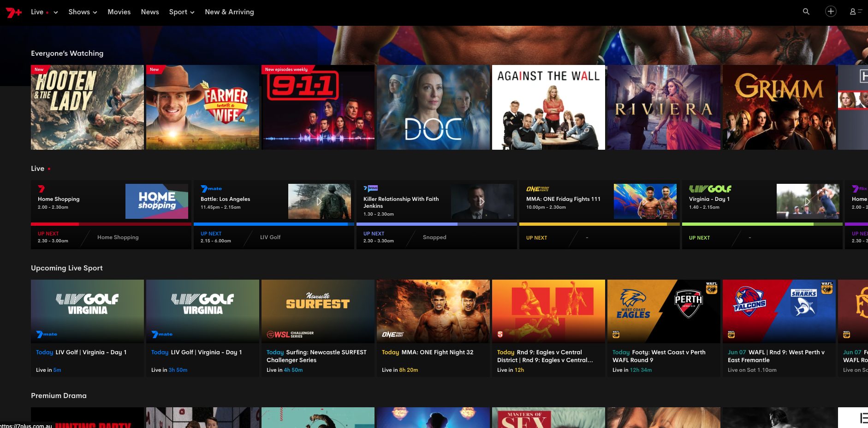Expand the Live menu dropdown arrow

tap(56, 12)
